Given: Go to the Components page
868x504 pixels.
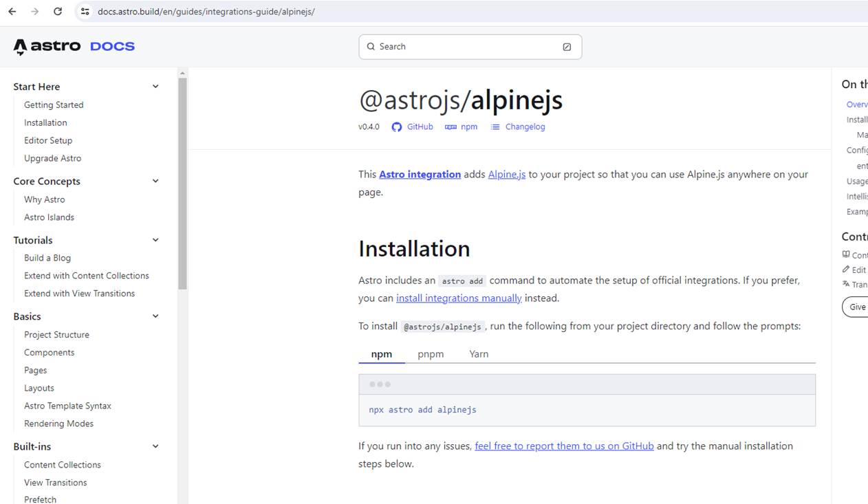Looking at the screenshot, I should [x=49, y=353].
